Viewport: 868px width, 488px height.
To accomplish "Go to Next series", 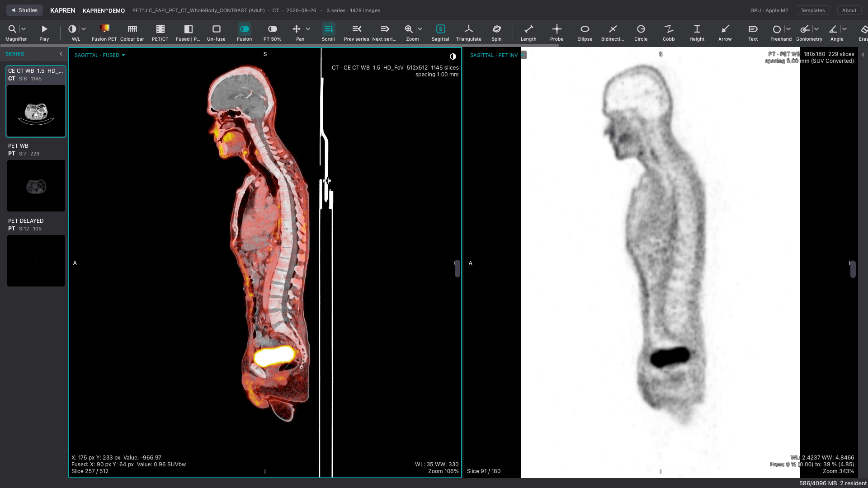I will click(x=385, y=33).
